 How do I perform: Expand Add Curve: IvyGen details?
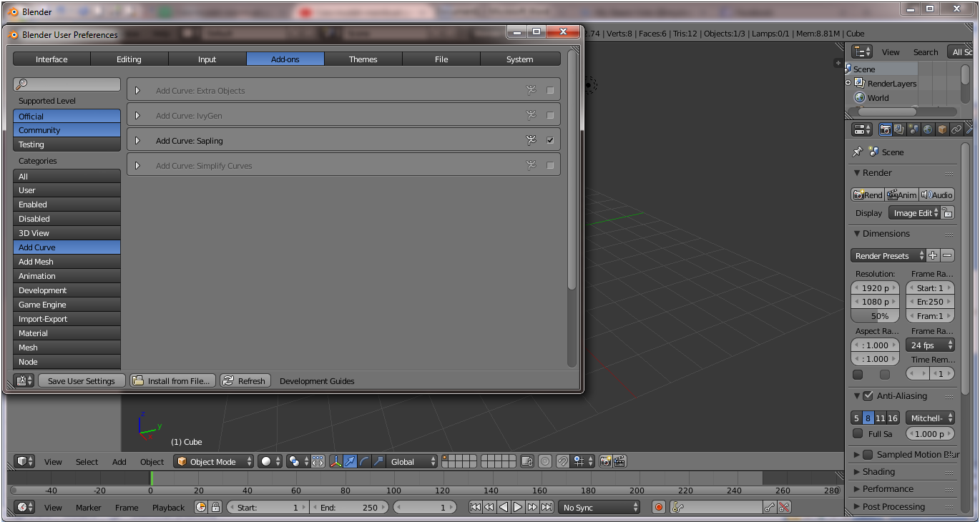point(137,115)
